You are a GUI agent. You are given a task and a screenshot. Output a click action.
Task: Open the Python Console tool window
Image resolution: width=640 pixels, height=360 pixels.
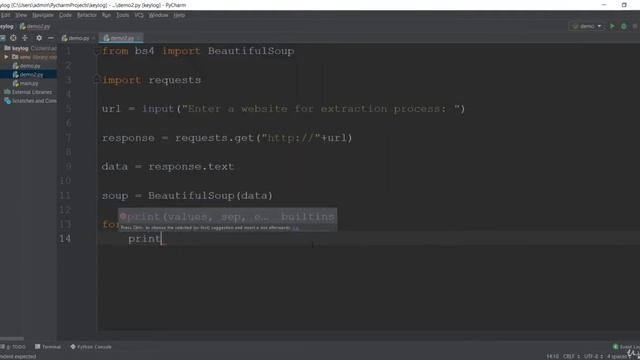91,347
